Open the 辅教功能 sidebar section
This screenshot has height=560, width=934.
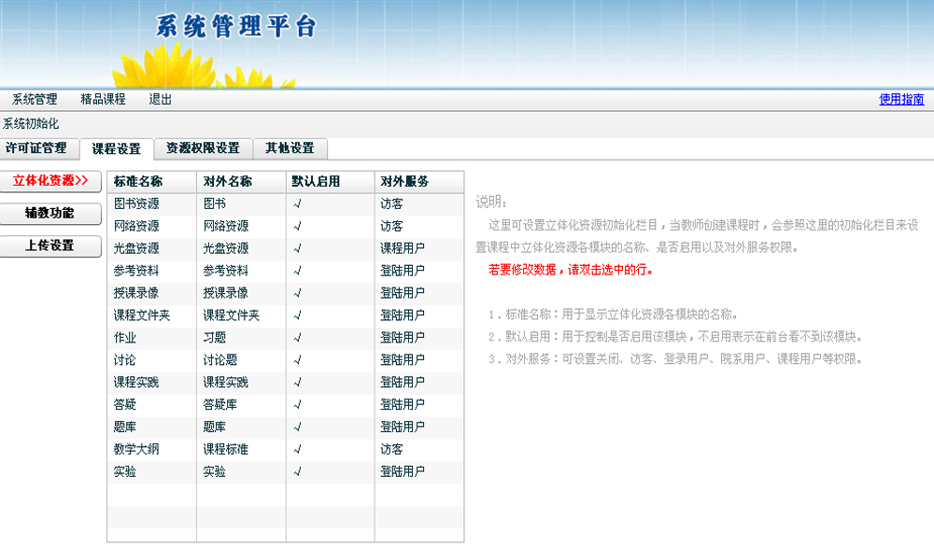[x=50, y=214]
